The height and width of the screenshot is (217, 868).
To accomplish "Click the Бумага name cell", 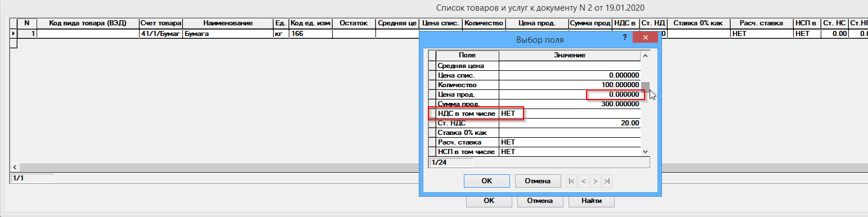I will point(228,34).
